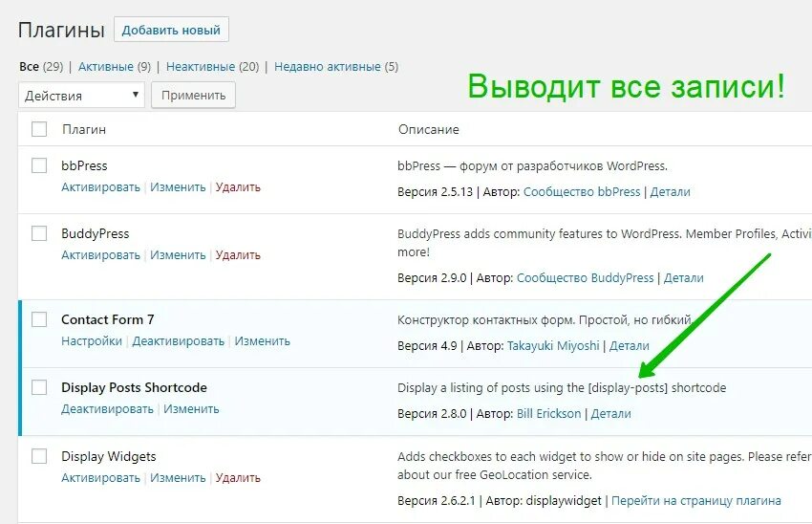Image resolution: width=812 pixels, height=524 pixels.
Task: Filter by "Неактивные (20)" plugins
Action: click(x=212, y=66)
